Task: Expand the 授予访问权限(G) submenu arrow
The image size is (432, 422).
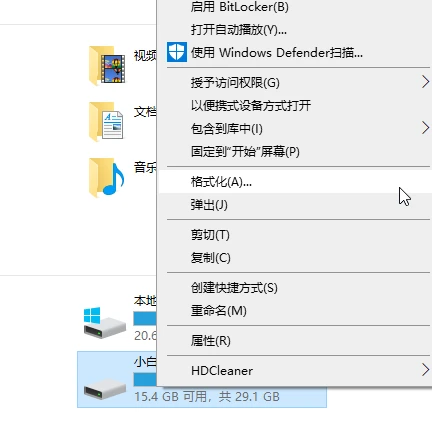Action: pyautogui.click(x=425, y=82)
